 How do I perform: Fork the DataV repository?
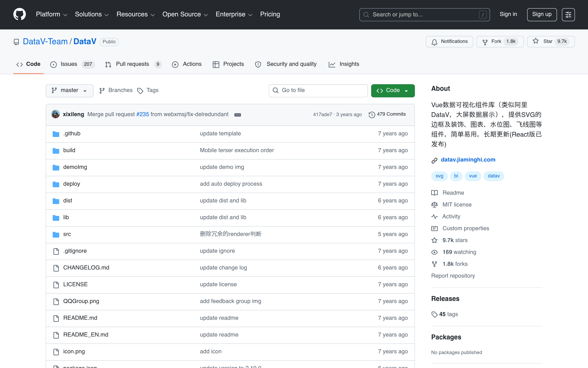click(x=500, y=42)
